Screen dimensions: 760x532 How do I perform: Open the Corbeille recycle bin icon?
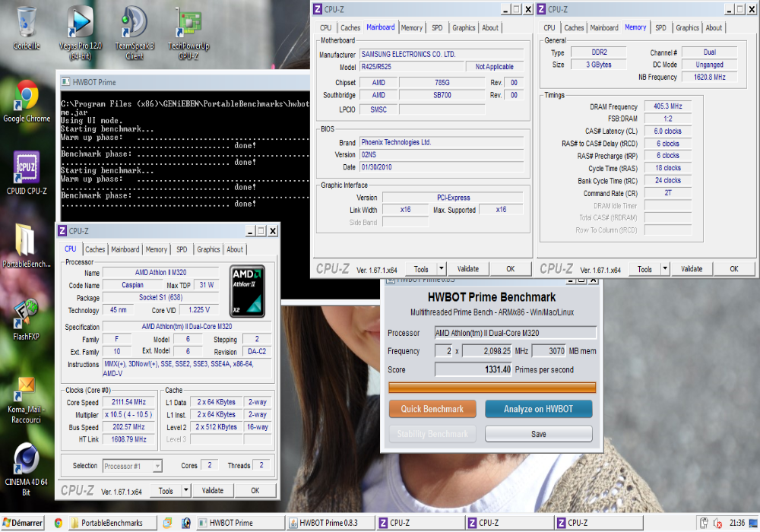(27, 28)
